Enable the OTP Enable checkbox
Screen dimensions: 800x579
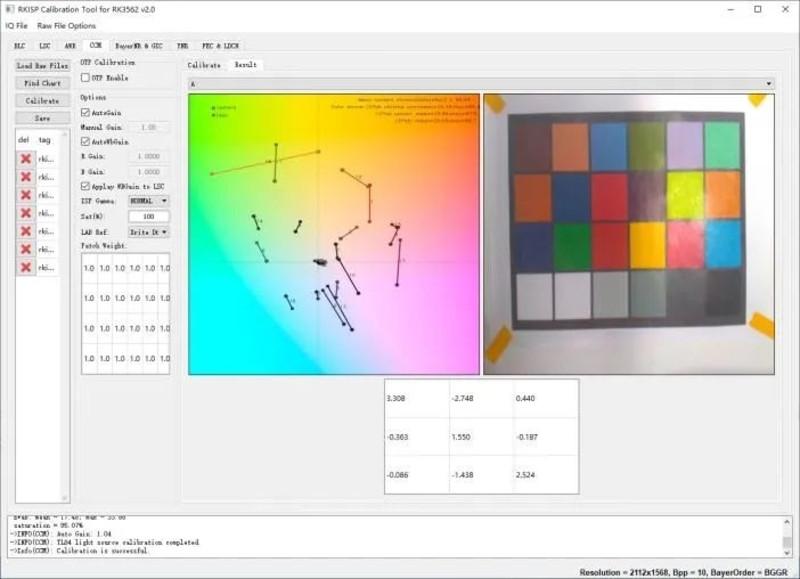click(x=85, y=78)
